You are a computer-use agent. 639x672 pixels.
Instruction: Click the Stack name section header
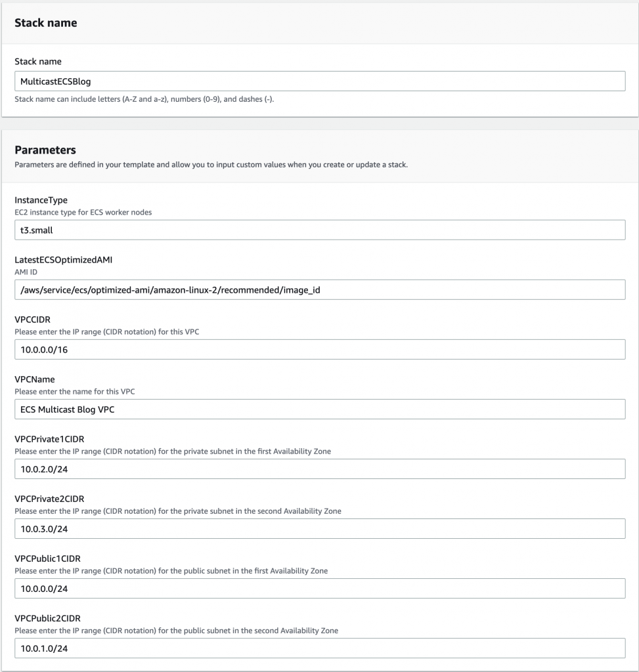(46, 22)
